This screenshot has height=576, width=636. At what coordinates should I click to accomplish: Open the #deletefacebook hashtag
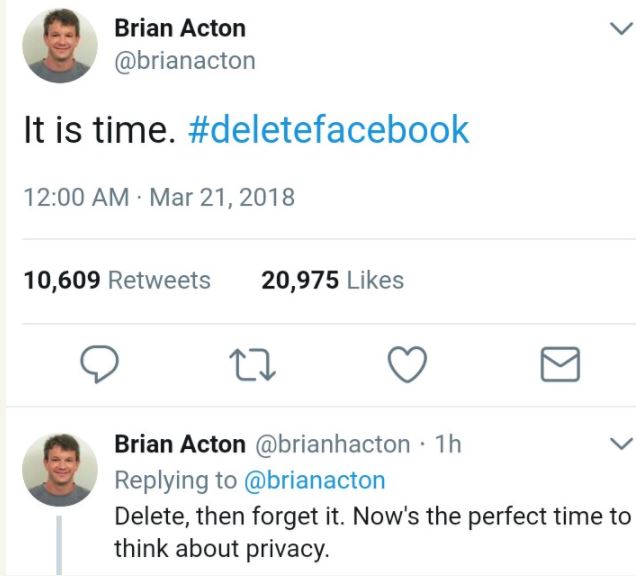tap(328, 130)
